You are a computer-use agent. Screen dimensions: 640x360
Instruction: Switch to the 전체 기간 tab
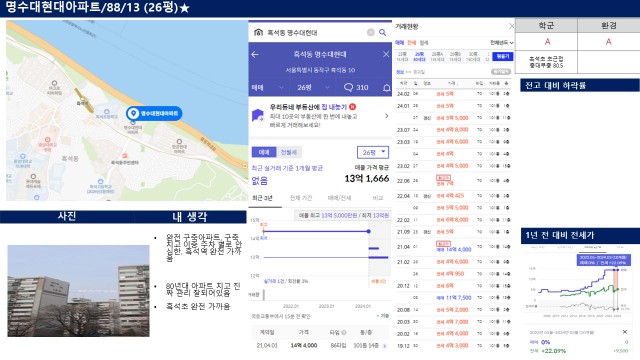click(301, 198)
